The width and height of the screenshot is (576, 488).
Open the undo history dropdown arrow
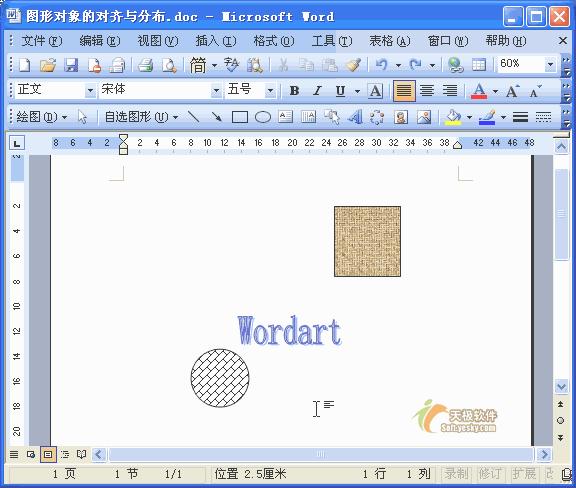tap(398, 65)
